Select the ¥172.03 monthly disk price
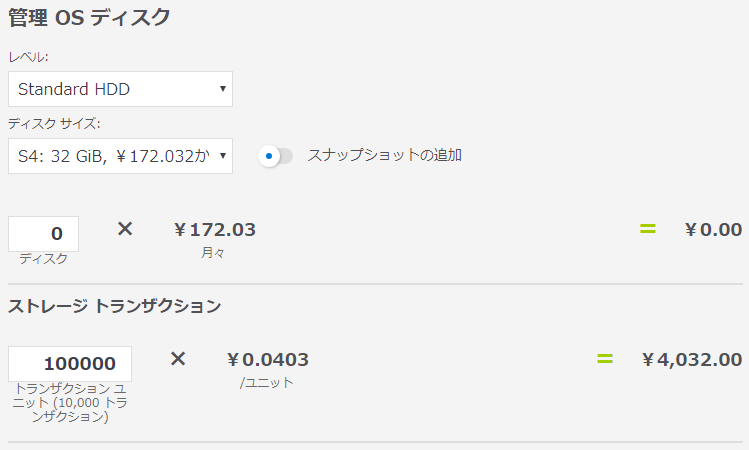The width and height of the screenshot is (749, 450). point(214,230)
